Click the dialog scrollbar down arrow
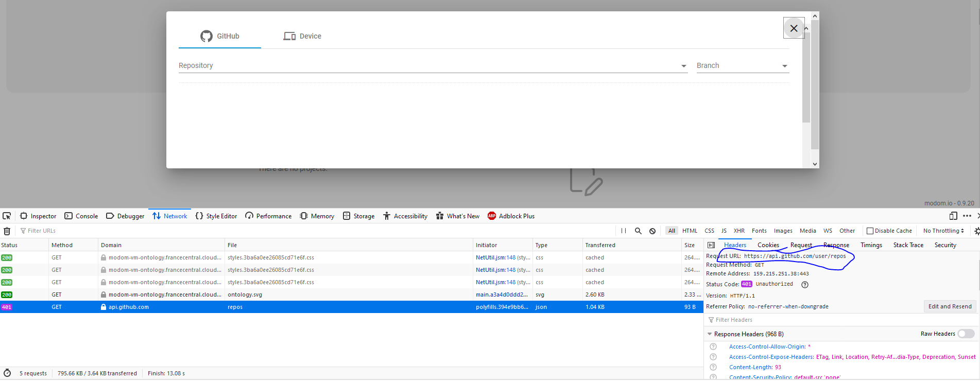The height and width of the screenshot is (381, 980). pos(815,164)
